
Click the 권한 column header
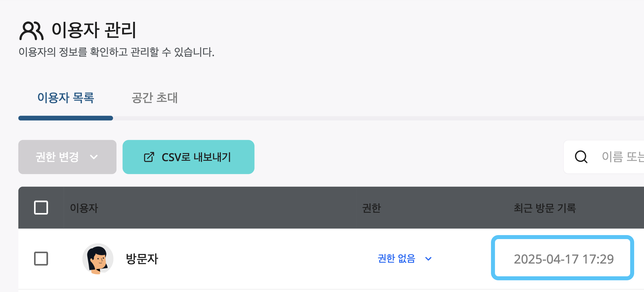point(372,208)
